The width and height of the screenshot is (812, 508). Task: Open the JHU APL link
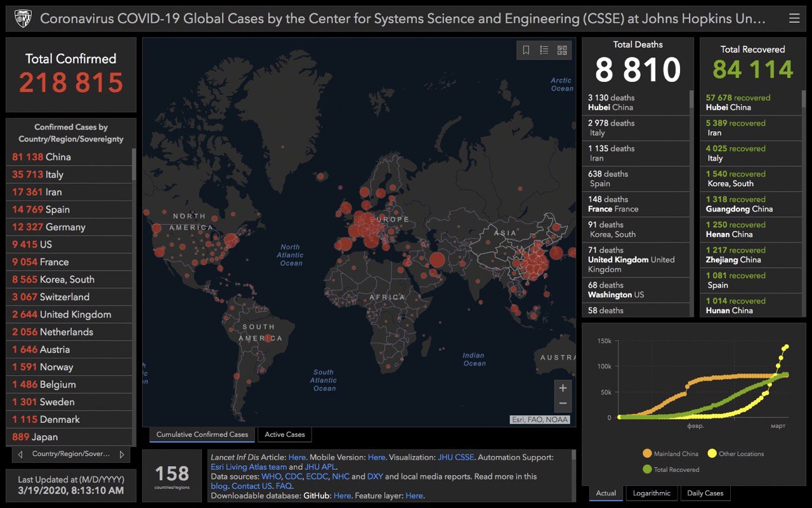coord(320,467)
